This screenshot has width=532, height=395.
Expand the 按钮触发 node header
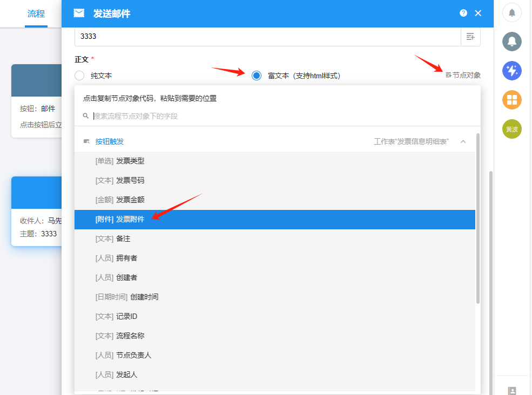(110, 141)
